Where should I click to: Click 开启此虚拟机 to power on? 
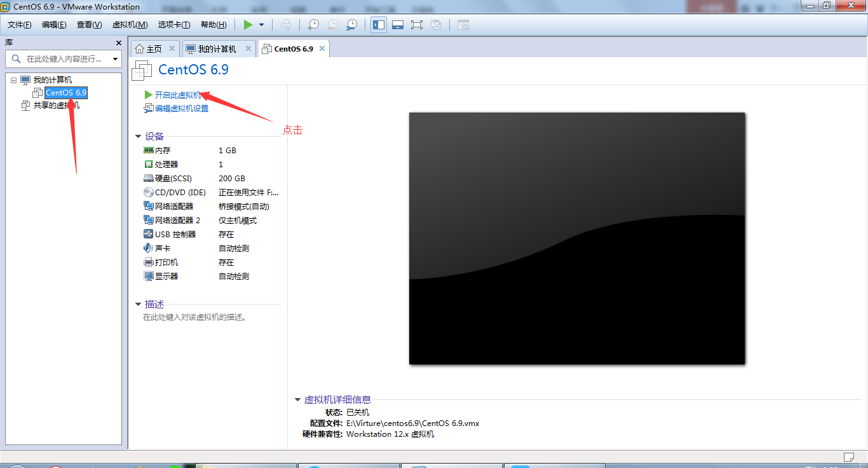[x=177, y=95]
